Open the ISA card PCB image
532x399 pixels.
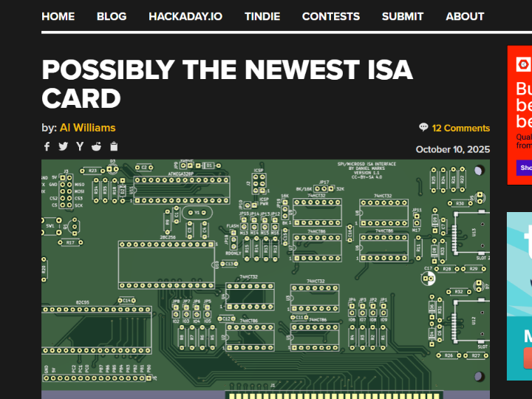tap(265, 279)
